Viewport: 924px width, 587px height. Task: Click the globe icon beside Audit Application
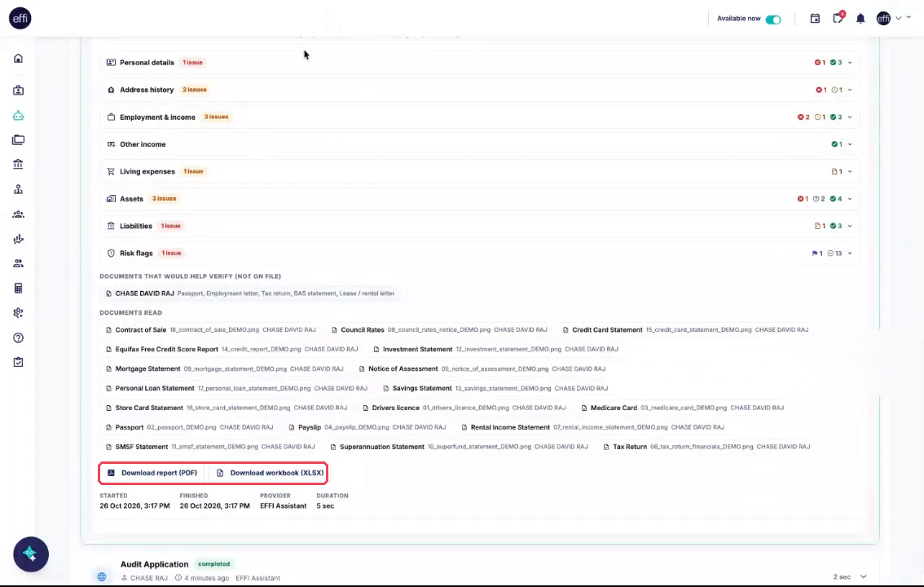pyautogui.click(x=102, y=576)
